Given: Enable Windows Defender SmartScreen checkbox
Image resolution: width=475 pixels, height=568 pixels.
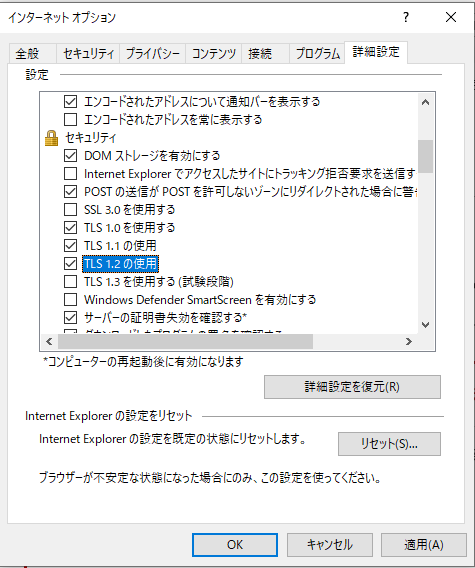Looking at the screenshot, I should tap(70, 300).
